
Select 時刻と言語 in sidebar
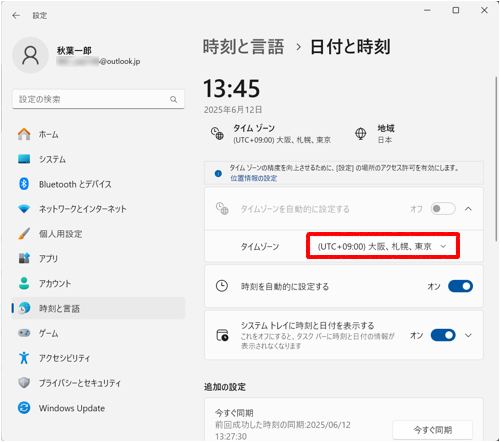click(x=98, y=308)
